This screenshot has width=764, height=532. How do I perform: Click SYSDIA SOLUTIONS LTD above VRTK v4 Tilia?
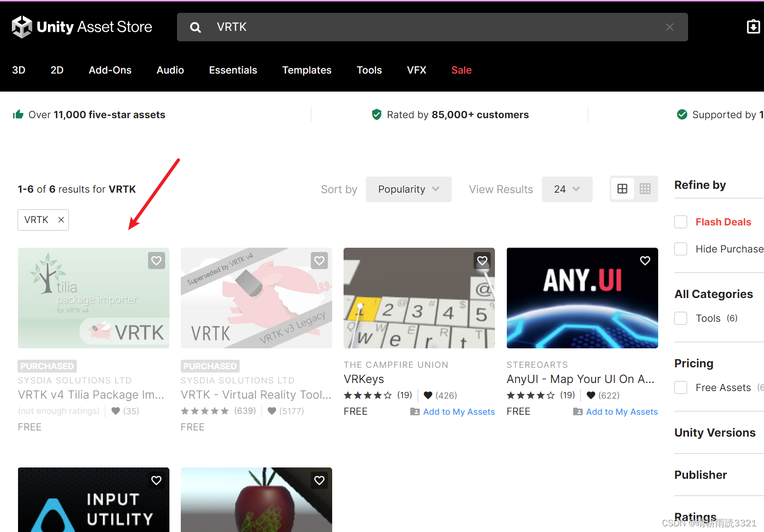[75, 381]
